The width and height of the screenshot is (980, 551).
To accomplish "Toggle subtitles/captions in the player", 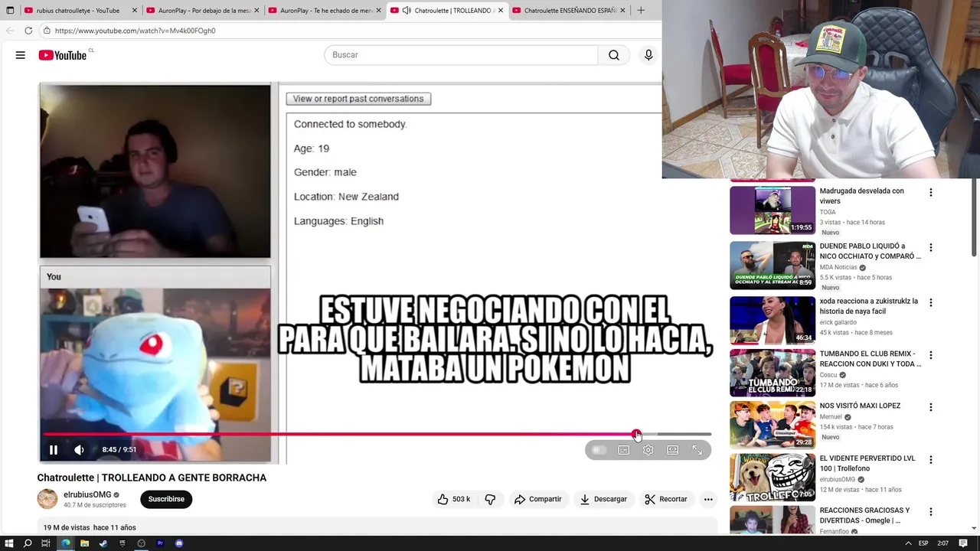I will [624, 450].
